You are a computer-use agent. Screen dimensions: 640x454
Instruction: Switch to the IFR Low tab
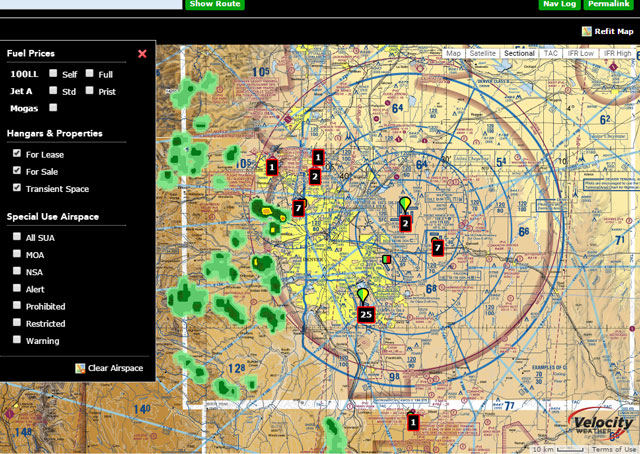click(580, 53)
